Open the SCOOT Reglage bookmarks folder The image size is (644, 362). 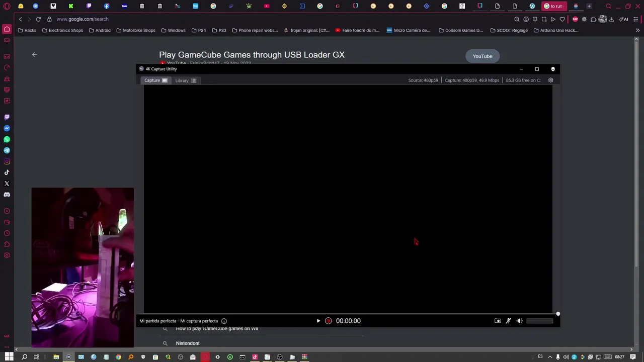[509, 30]
